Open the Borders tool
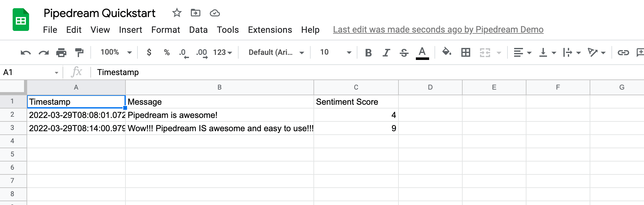 click(x=465, y=52)
